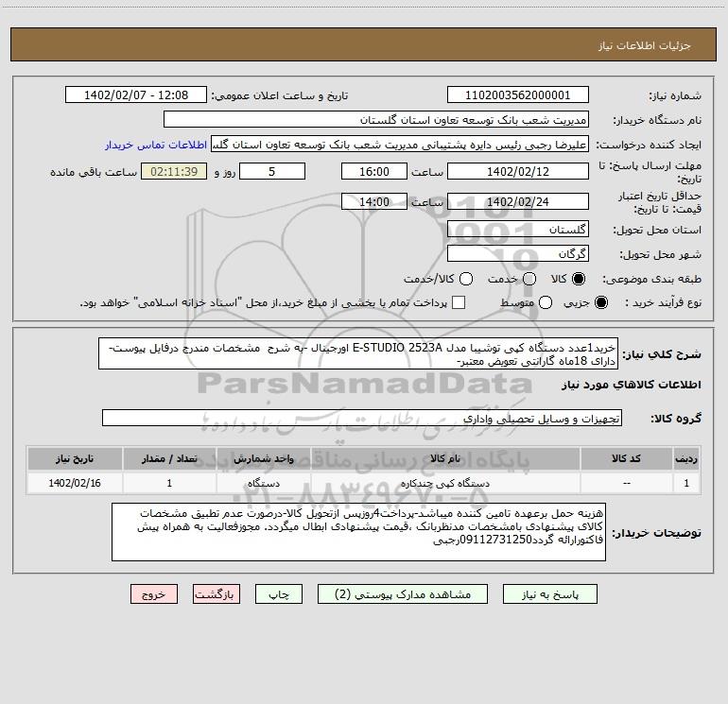728x704 pixels.
Task: Click the unit cell دستگاه
Action: pos(263,483)
